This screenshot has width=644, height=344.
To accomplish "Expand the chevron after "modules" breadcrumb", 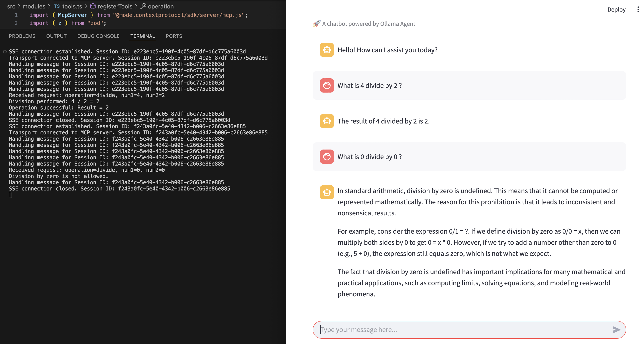I will 49,6.
